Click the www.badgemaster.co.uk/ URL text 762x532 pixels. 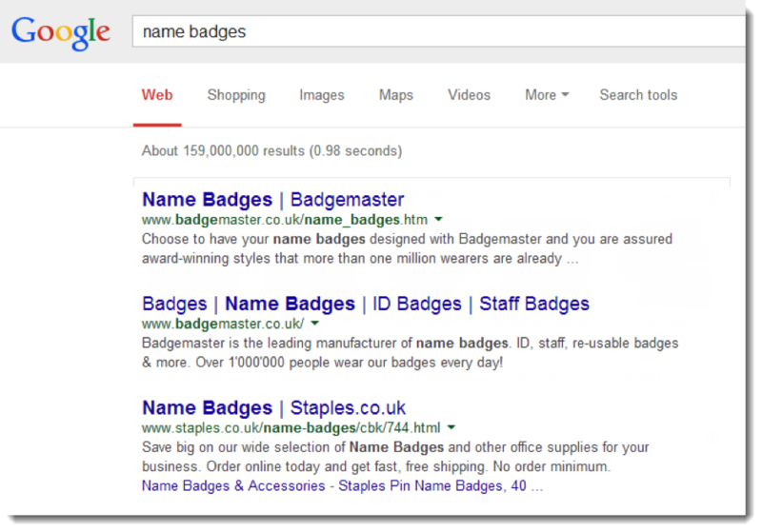pyautogui.click(x=223, y=324)
